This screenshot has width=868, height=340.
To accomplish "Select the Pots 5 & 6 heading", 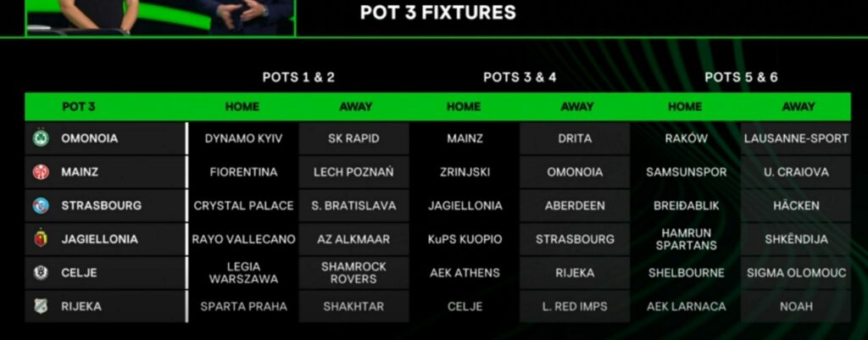I will (741, 77).
